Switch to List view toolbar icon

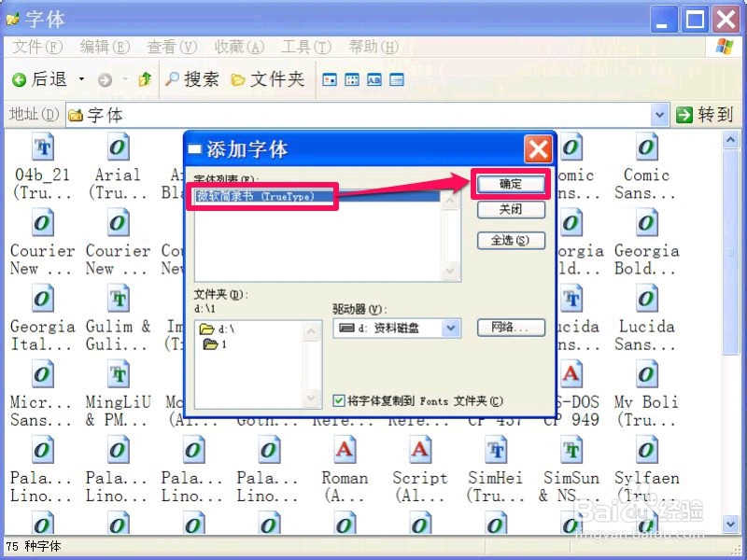click(352, 79)
